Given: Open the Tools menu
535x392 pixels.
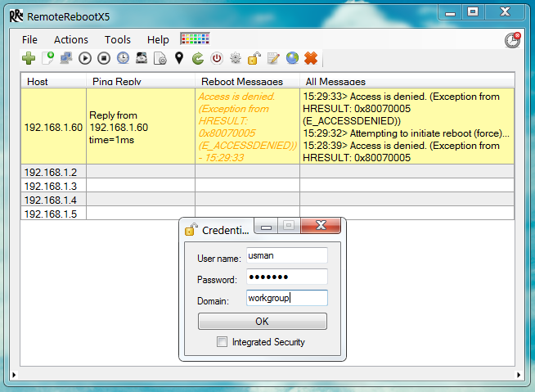Looking at the screenshot, I should 117,39.
